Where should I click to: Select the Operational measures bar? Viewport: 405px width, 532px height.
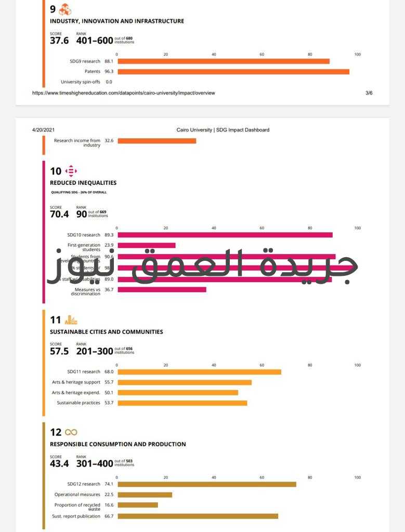point(145,495)
